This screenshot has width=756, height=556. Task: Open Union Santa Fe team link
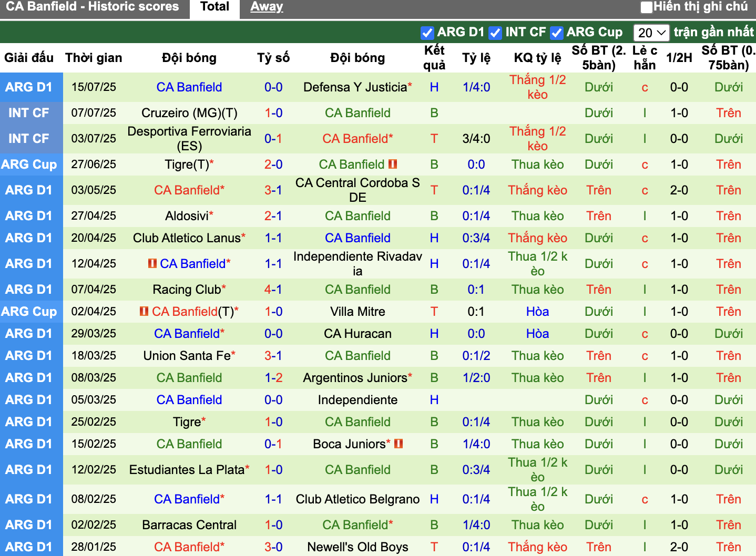point(187,356)
